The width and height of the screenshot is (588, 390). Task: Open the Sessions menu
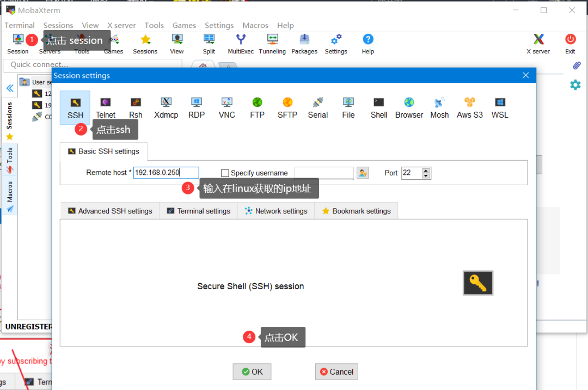pyautogui.click(x=58, y=25)
